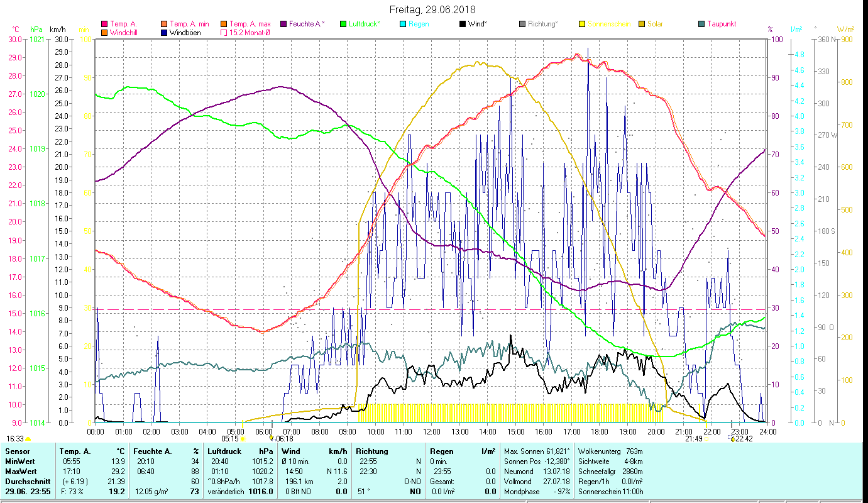Screen dimensions: 868x503
Task: Click the teal Taupunkt legend square
Action: [x=701, y=24]
